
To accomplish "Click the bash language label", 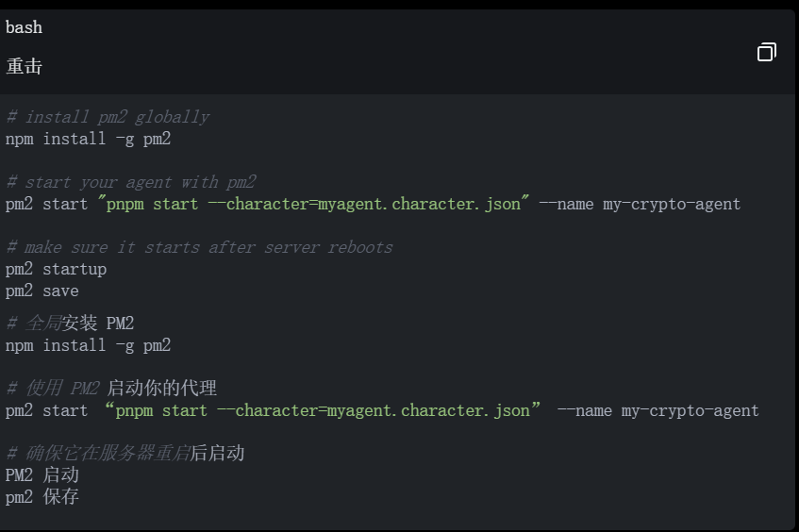I will pyautogui.click(x=24, y=27).
